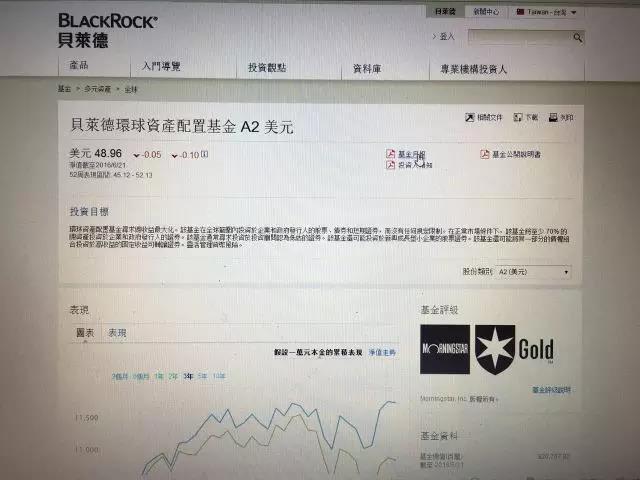
Task: Open the 資料庫 navigation menu
Action: coord(367,69)
